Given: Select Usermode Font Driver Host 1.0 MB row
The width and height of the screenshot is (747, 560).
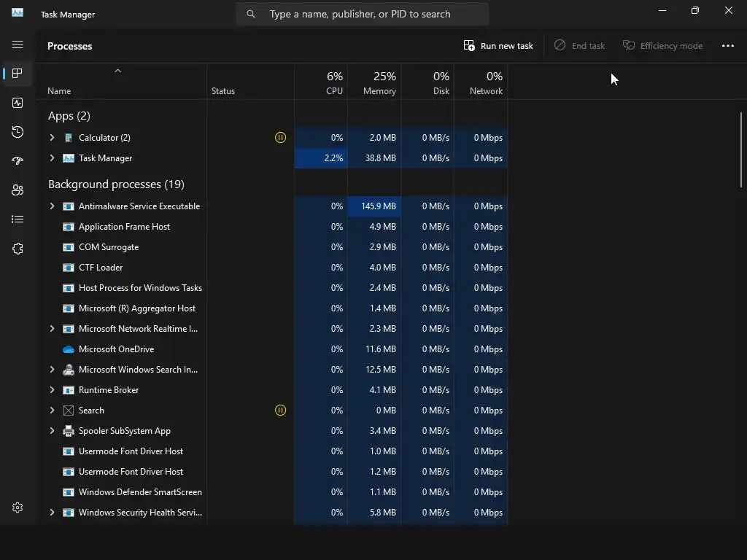Looking at the screenshot, I should (x=273, y=451).
